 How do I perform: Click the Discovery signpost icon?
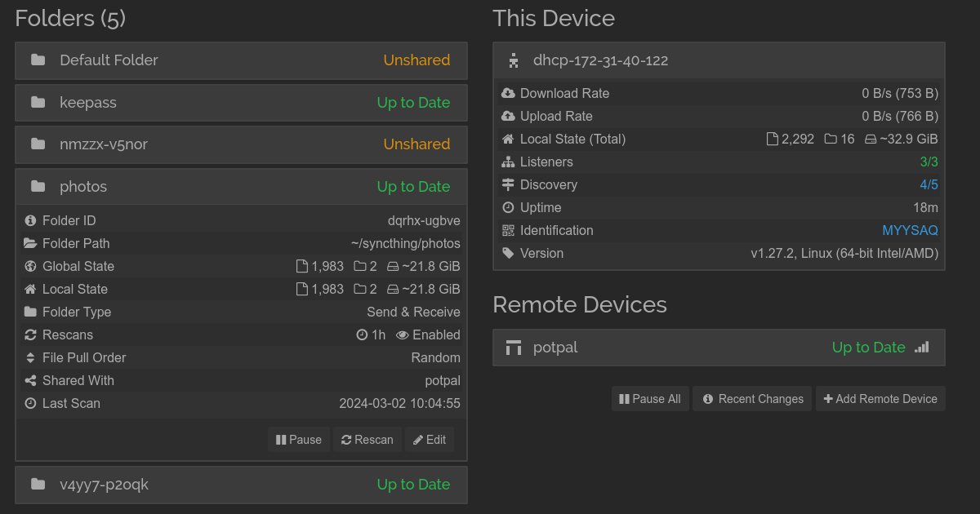coord(508,185)
